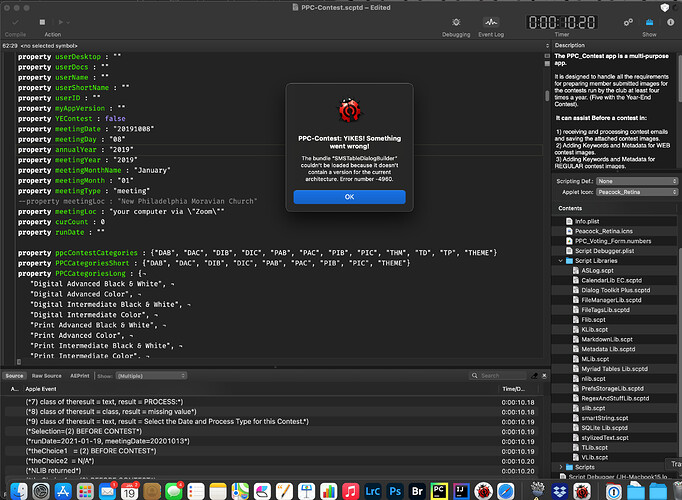This screenshot has height=500, width=682.
Task: Switch to Raw Source tab
Action: (x=47, y=376)
